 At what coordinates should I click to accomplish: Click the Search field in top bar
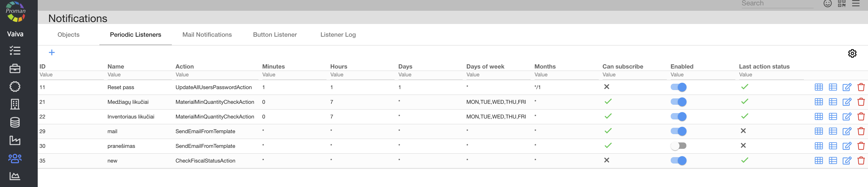tap(777, 4)
